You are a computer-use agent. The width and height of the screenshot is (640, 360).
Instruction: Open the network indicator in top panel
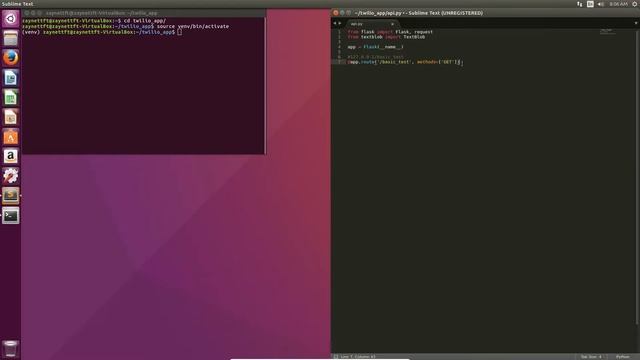(580, 4)
